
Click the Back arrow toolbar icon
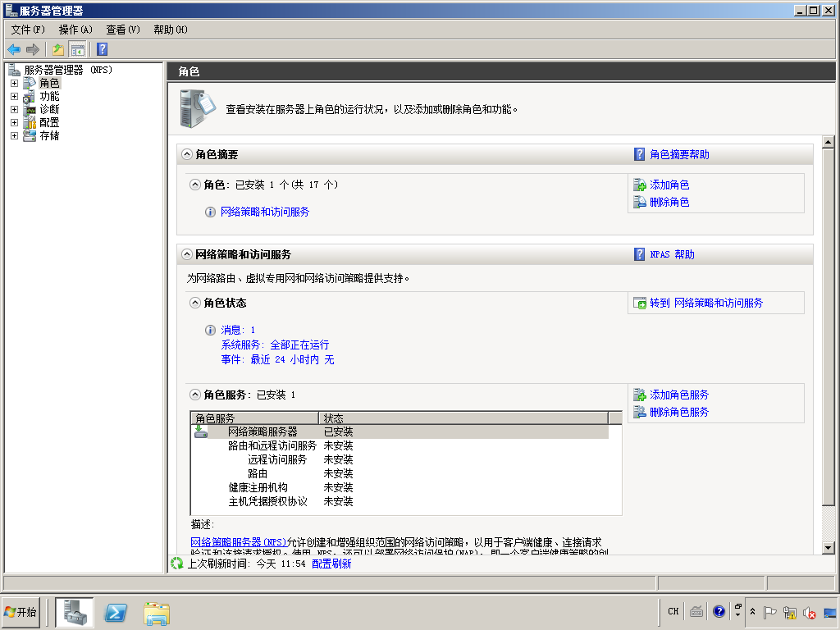[x=14, y=50]
